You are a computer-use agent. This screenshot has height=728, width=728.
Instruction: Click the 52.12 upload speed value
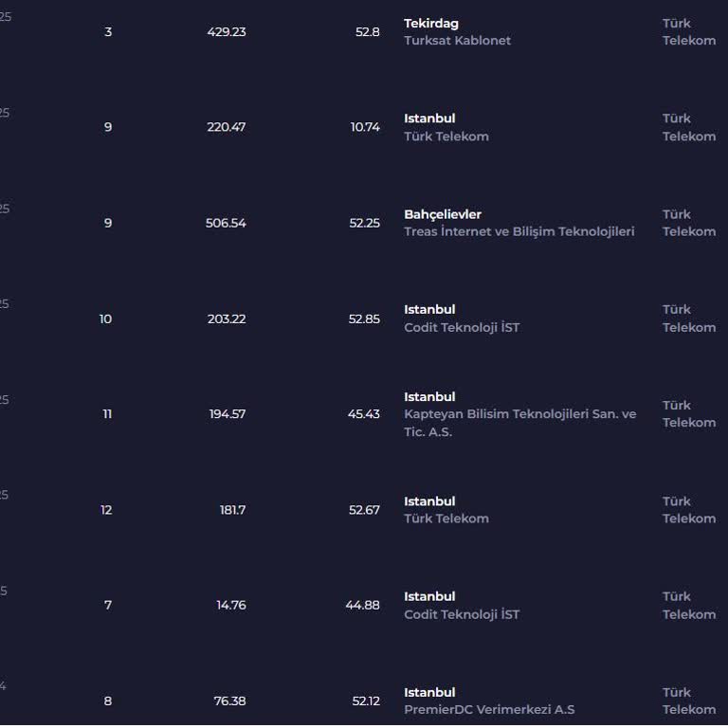click(366, 701)
